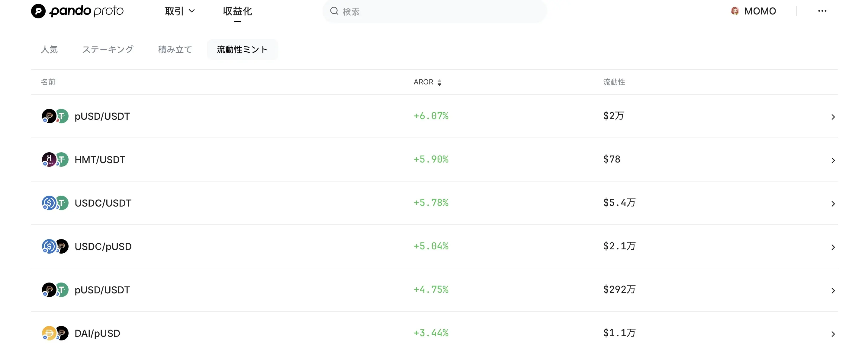Open the 収益化 navigation menu item

(x=237, y=11)
